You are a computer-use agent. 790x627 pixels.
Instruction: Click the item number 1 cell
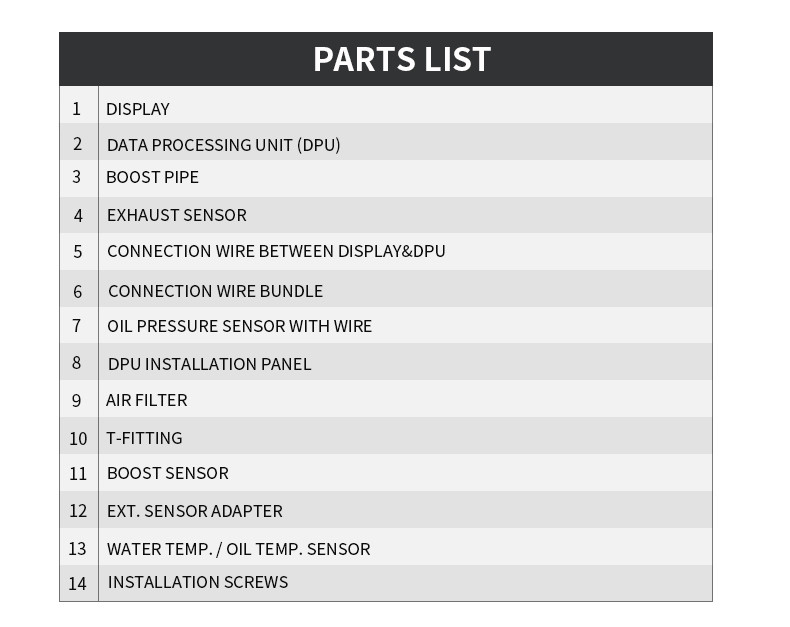pyautogui.click(x=79, y=105)
